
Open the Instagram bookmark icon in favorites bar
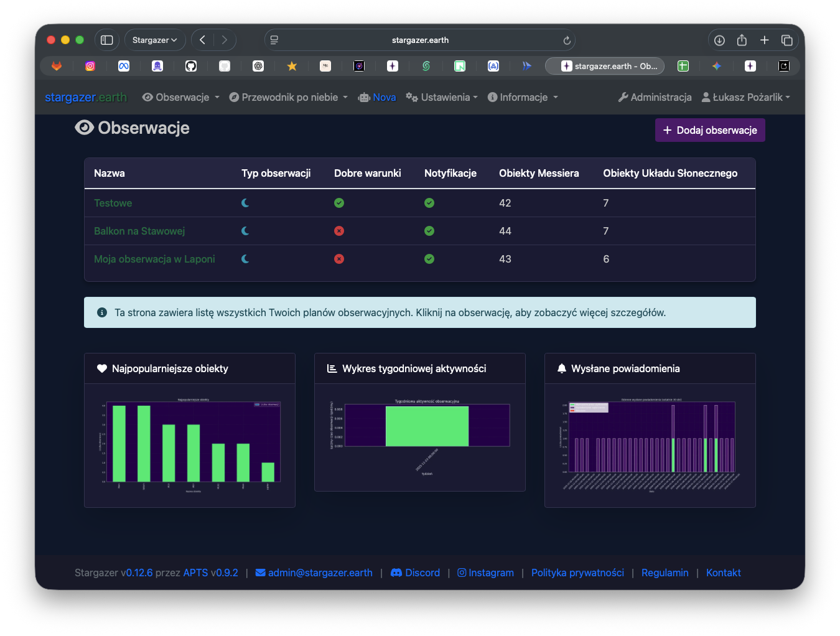click(90, 66)
